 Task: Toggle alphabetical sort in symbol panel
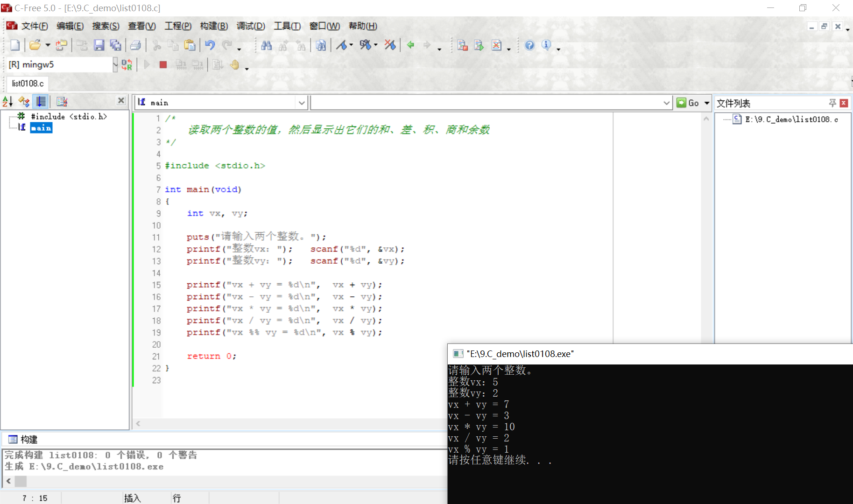7,101
